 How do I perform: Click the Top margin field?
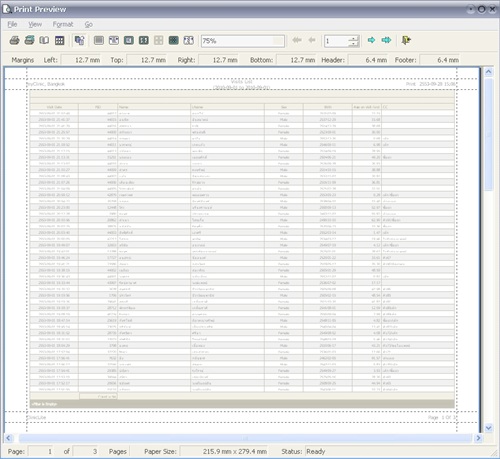tap(147, 60)
